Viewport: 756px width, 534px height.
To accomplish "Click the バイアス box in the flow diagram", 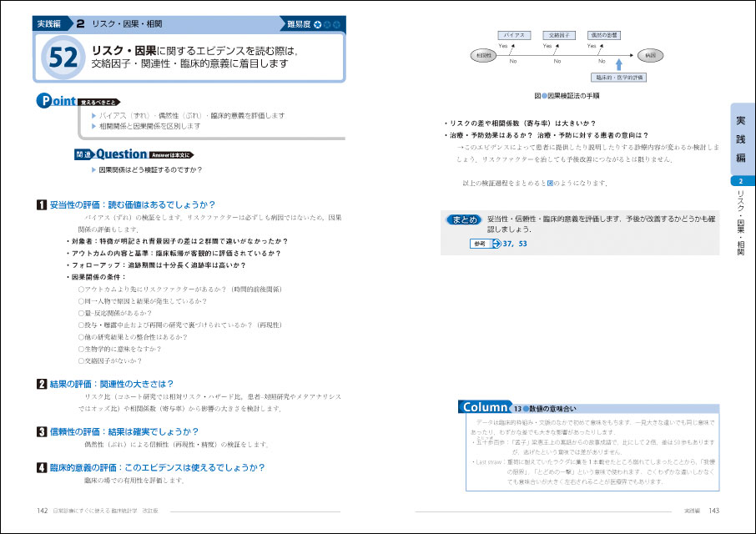I will click(515, 36).
